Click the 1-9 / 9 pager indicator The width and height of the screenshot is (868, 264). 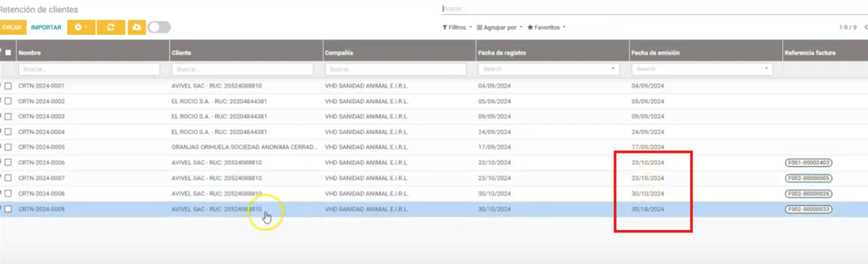(x=848, y=27)
